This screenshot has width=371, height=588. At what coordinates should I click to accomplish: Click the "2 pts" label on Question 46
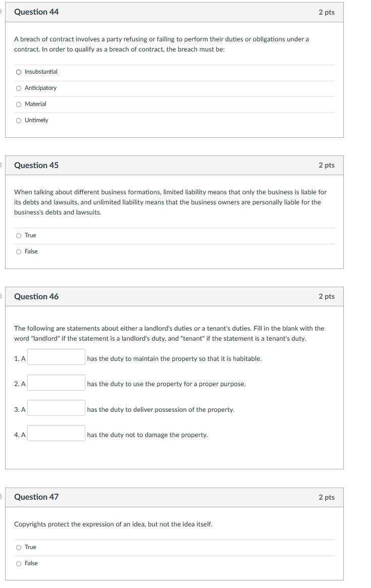click(327, 296)
